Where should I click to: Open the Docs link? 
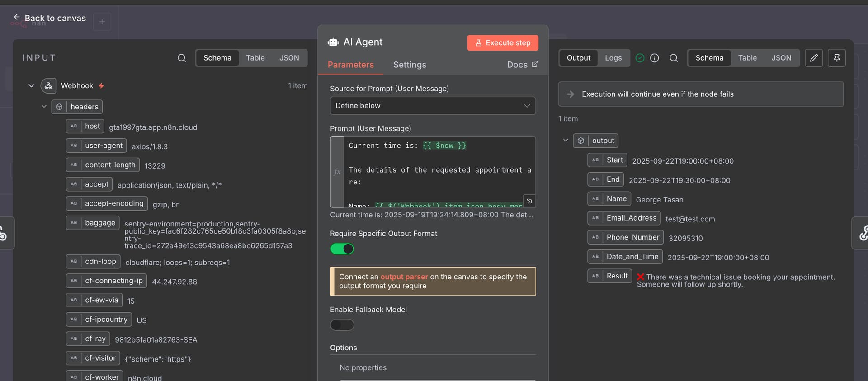(x=522, y=65)
